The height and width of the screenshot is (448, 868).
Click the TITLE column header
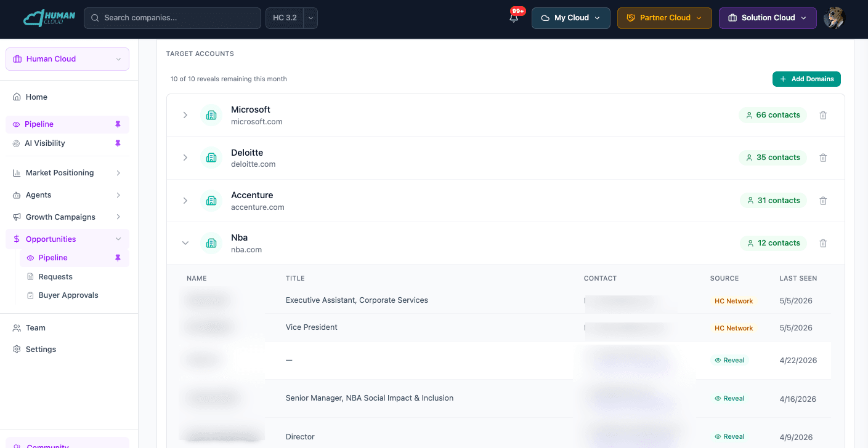point(295,279)
